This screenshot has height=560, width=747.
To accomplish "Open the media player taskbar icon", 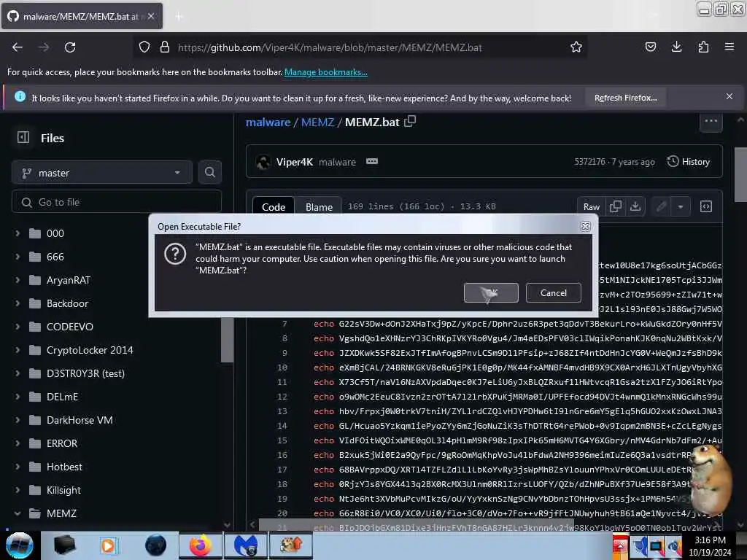I will [x=108, y=545].
